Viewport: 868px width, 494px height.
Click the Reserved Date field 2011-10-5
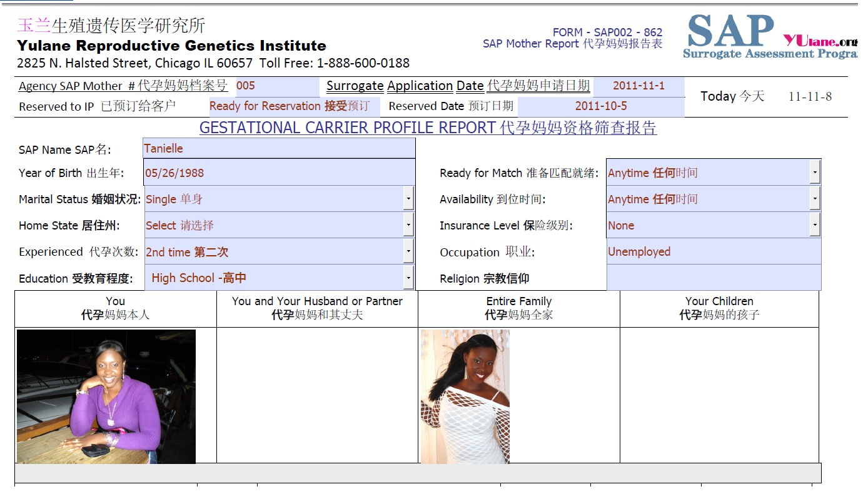pyautogui.click(x=601, y=106)
